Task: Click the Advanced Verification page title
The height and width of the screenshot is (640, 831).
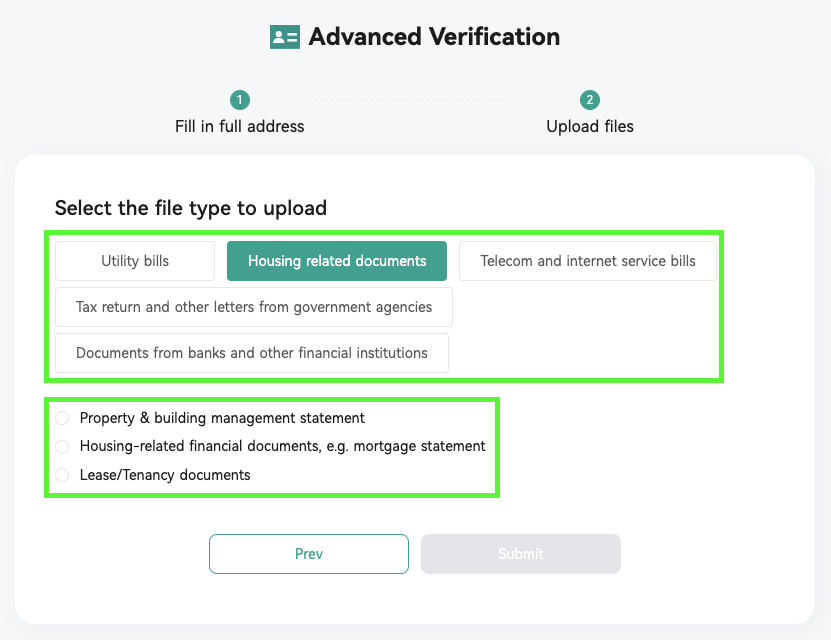Action: [x=434, y=37]
